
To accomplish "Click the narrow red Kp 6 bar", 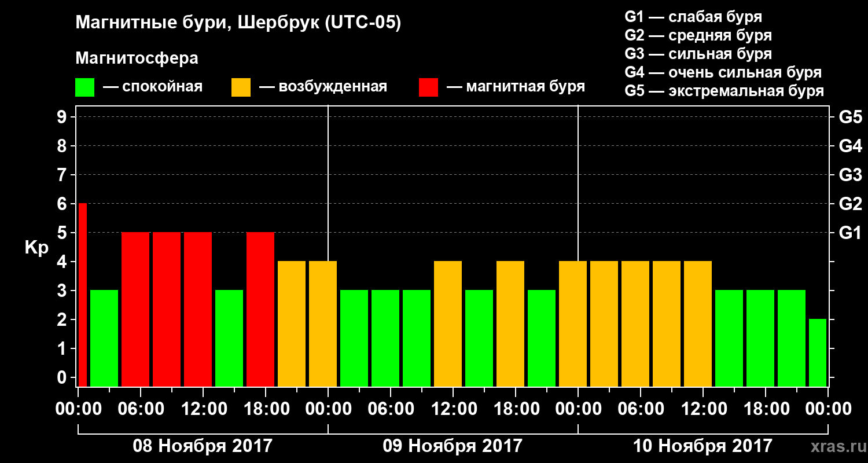I will pyautogui.click(x=82, y=295).
